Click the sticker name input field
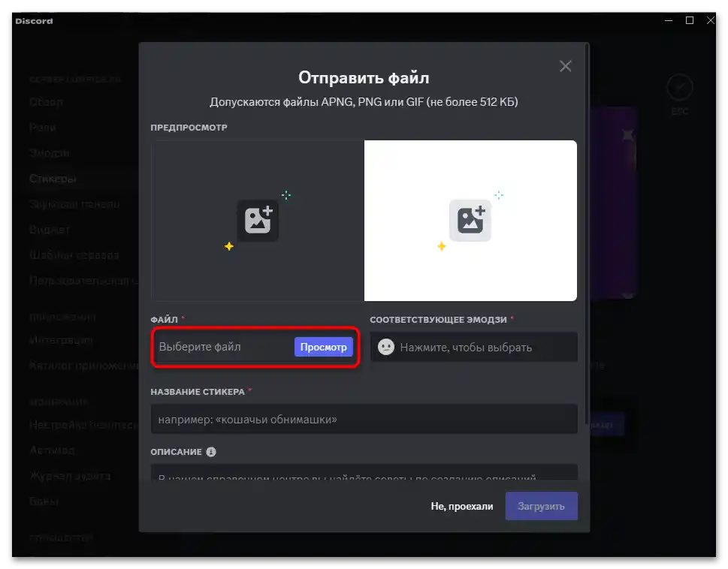728x569 pixels. pos(364,419)
